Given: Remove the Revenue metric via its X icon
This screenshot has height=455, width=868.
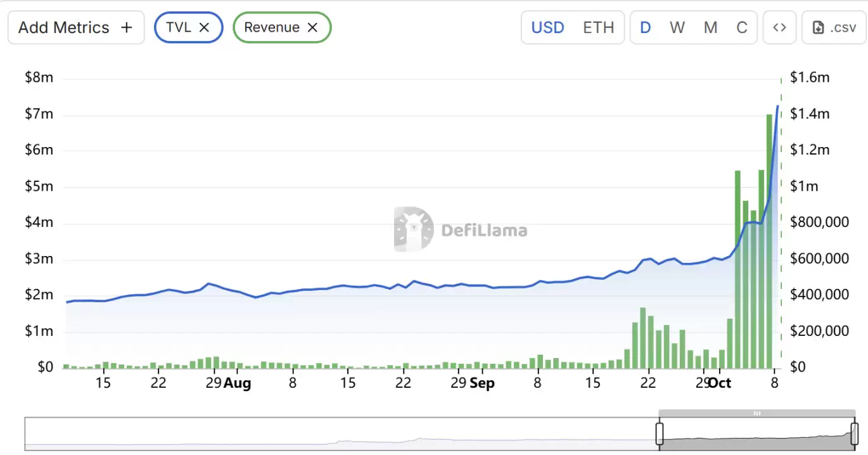Looking at the screenshot, I should (312, 27).
